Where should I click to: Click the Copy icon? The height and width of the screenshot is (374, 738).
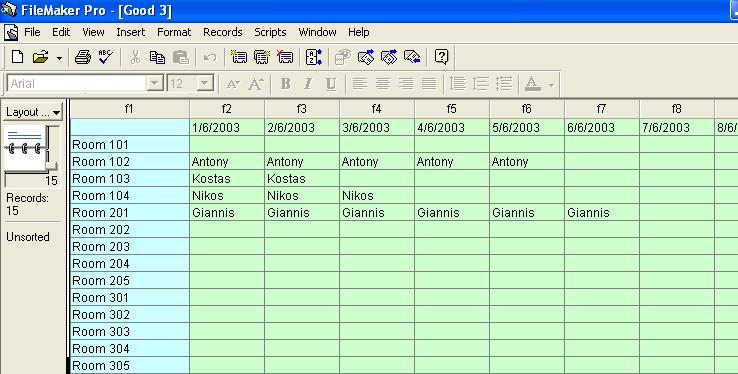(x=157, y=57)
